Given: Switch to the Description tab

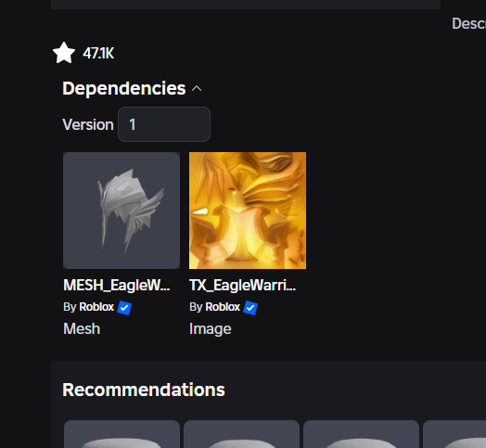Looking at the screenshot, I should pyautogui.click(x=468, y=23).
